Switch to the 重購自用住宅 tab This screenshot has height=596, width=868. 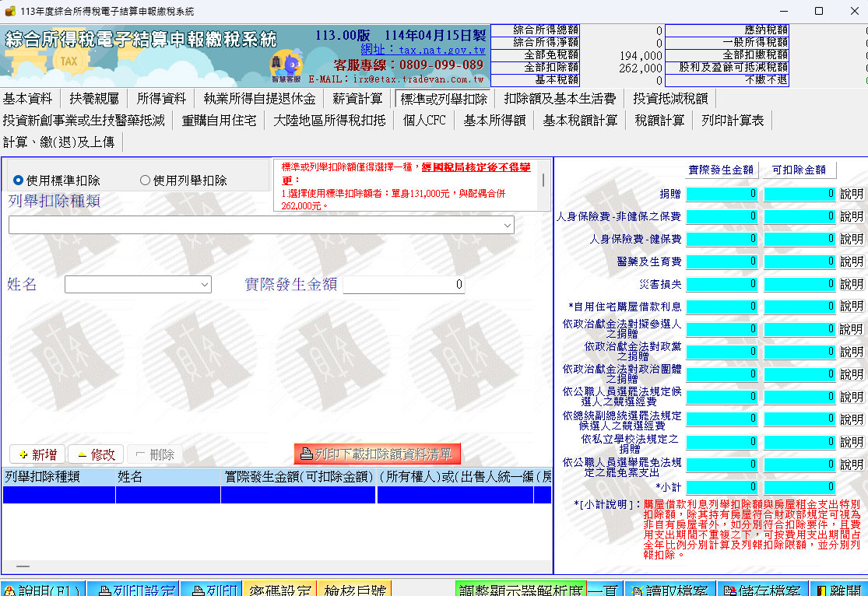220,120
